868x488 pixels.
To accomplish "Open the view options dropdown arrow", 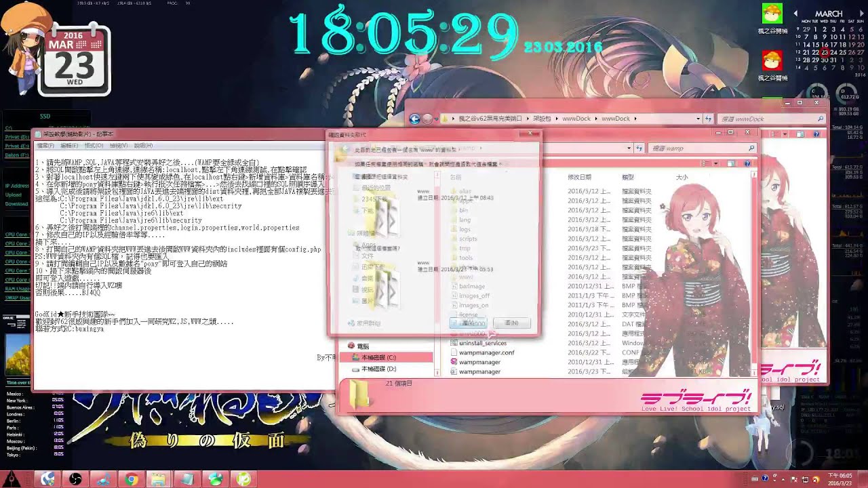I will tap(715, 163).
